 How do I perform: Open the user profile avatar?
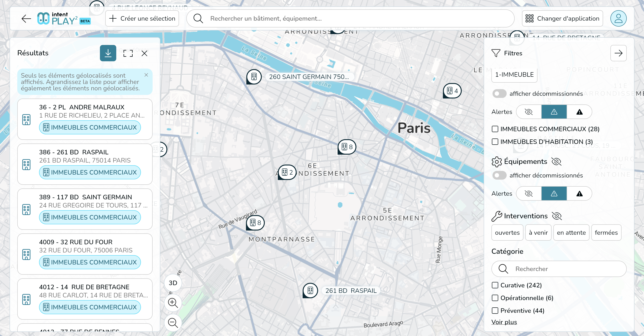click(618, 18)
